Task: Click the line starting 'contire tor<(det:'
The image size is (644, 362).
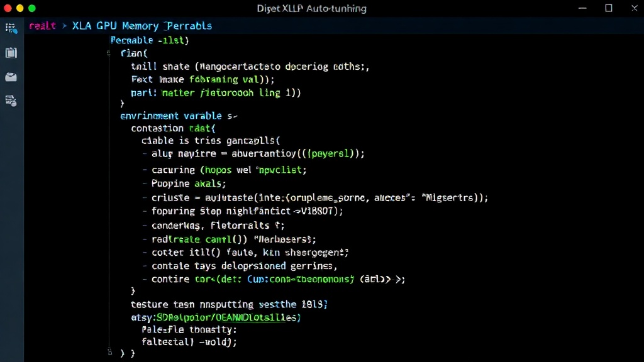Action: (x=279, y=279)
